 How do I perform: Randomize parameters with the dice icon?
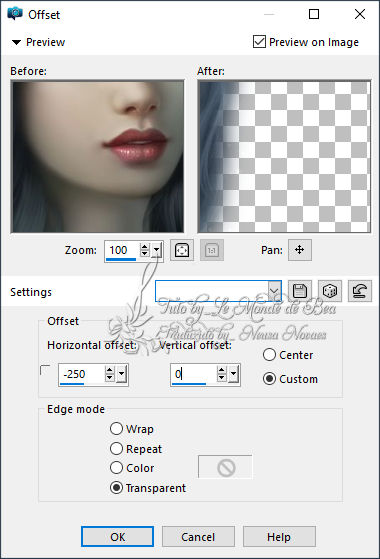click(330, 291)
